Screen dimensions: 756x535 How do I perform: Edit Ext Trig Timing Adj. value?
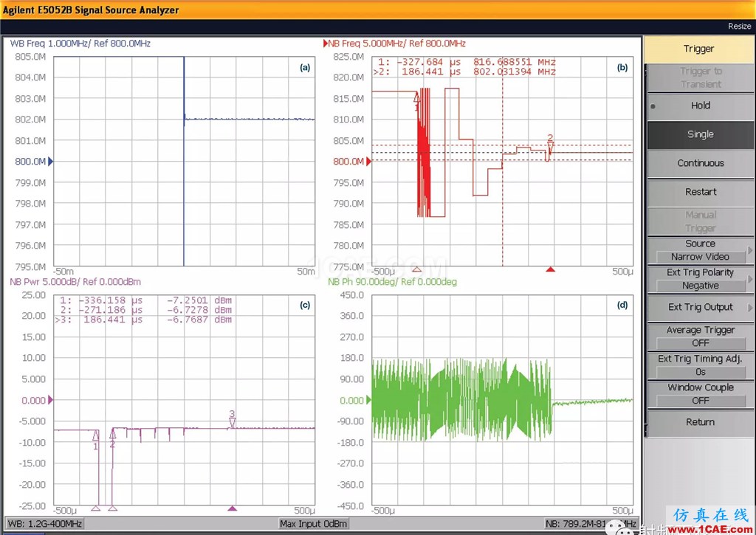point(700,365)
